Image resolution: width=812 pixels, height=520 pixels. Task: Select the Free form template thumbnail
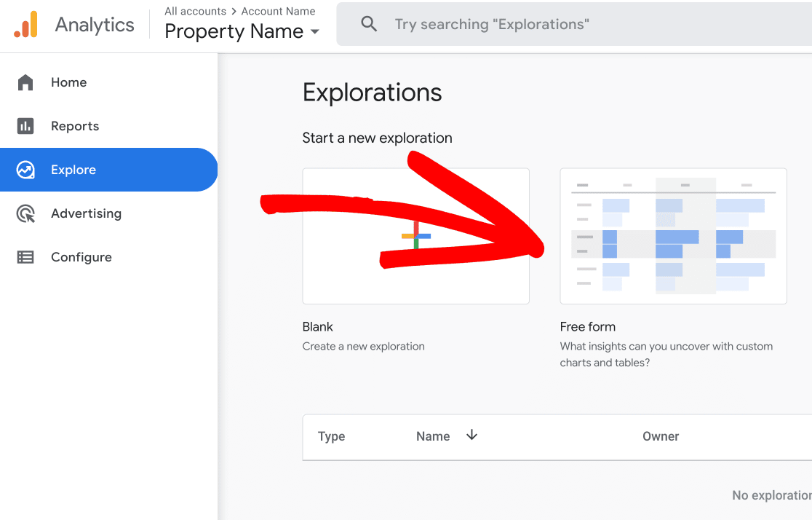[673, 236]
